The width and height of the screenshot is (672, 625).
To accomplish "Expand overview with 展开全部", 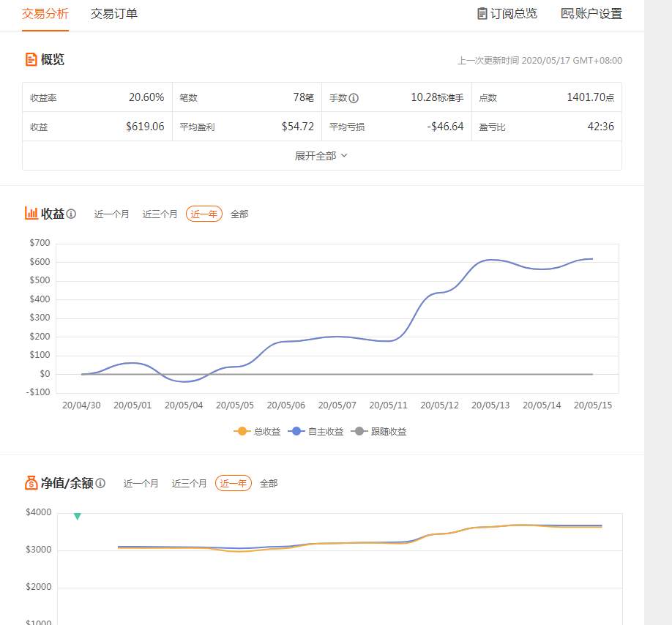I will 321,156.
